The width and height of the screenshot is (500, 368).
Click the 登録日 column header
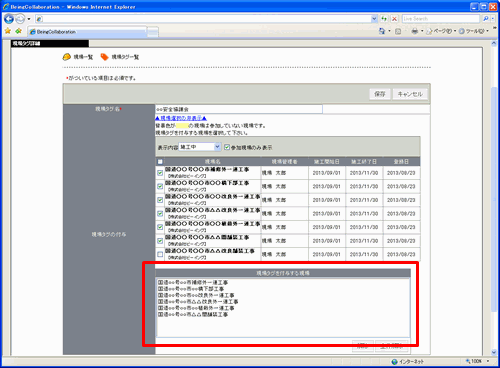pyautogui.click(x=401, y=161)
